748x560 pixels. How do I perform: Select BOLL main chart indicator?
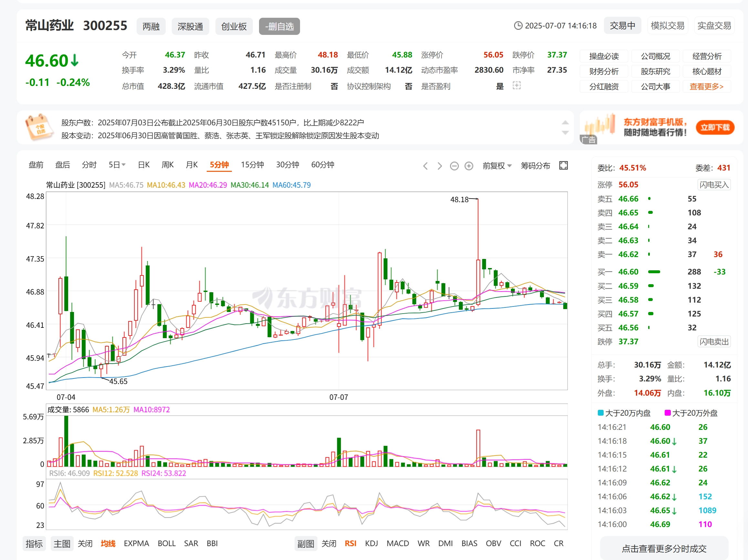pos(166,544)
